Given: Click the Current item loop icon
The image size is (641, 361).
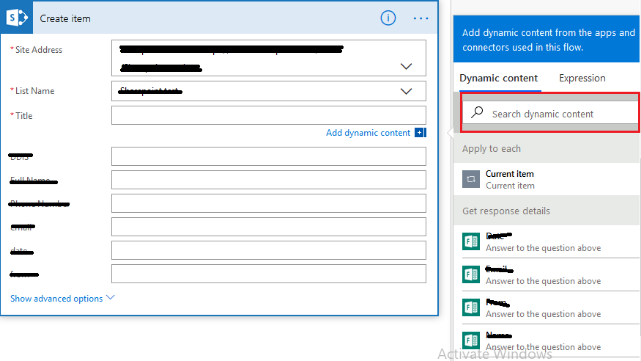Looking at the screenshot, I should 471,179.
